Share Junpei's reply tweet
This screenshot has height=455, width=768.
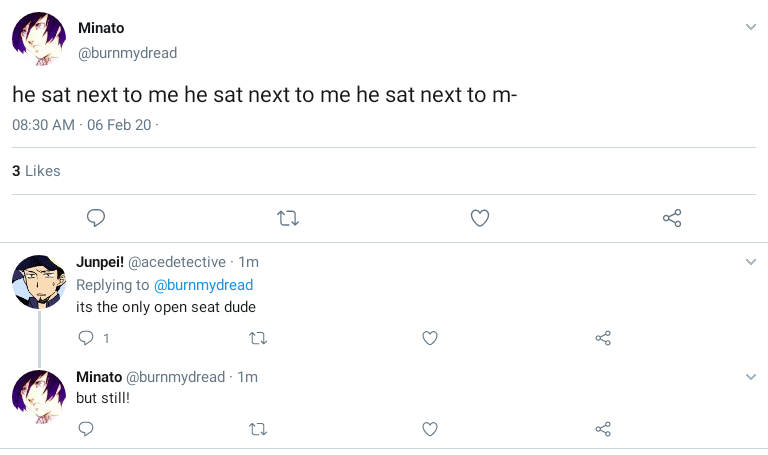click(x=603, y=338)
